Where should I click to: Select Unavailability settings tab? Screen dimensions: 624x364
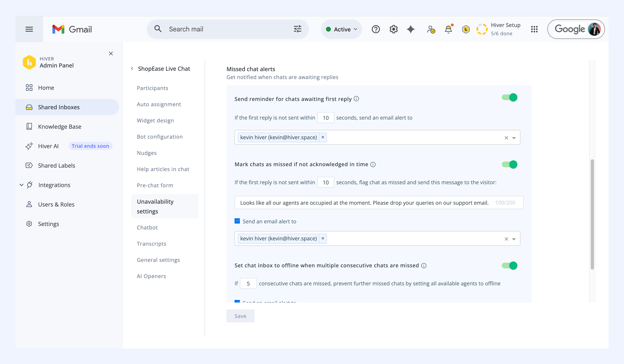(165, 206)
